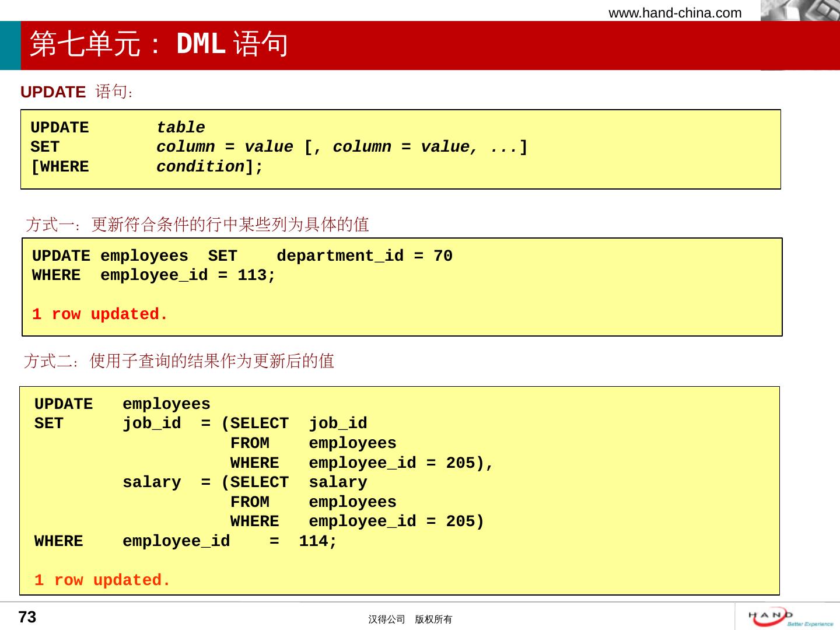
Task: Click the line 'UPDATE employees SET department_id = 70'
Action: click(242, 256)
